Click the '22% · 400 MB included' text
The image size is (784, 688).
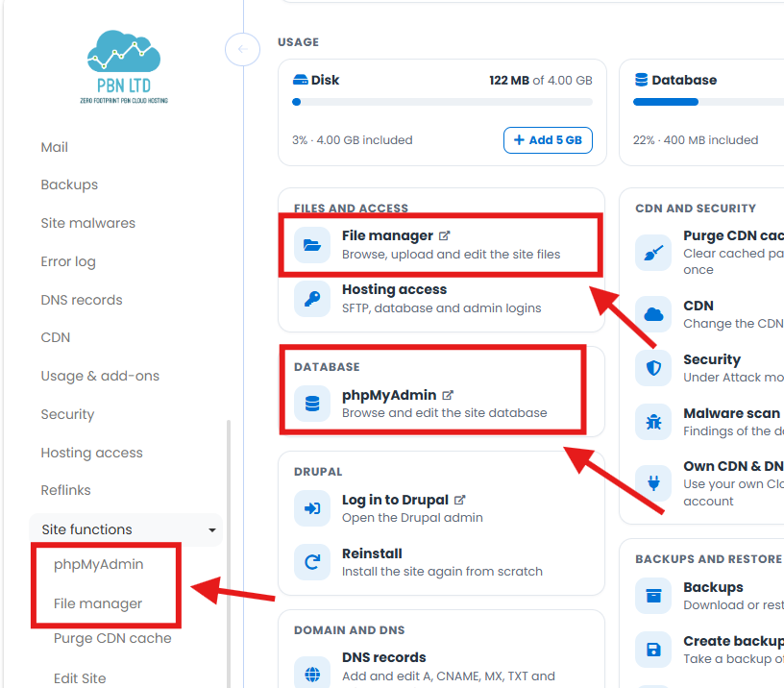[696, 140]
